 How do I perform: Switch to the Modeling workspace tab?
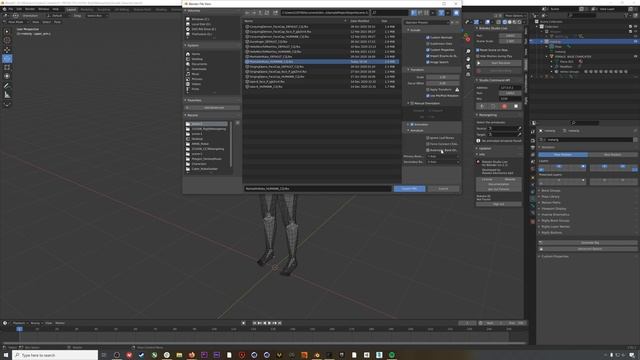[87, 9]
